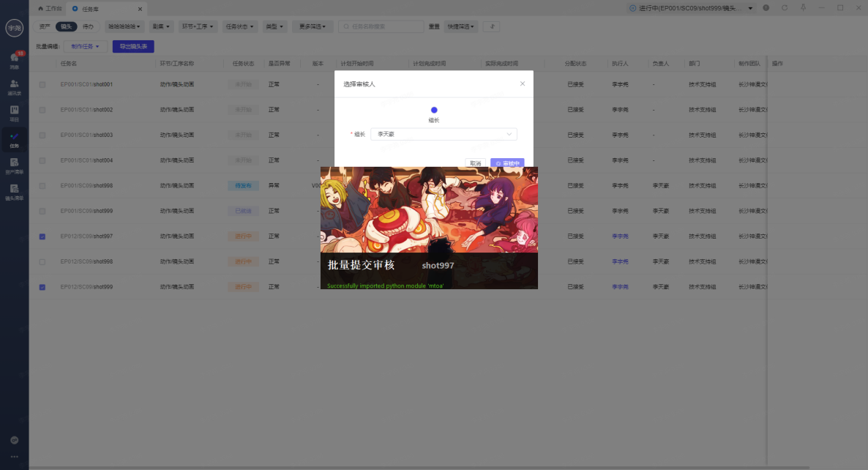Viewport: 868px width, 470px height.
Task: Click the info alert icon in title bar
Action: [766, 7]
